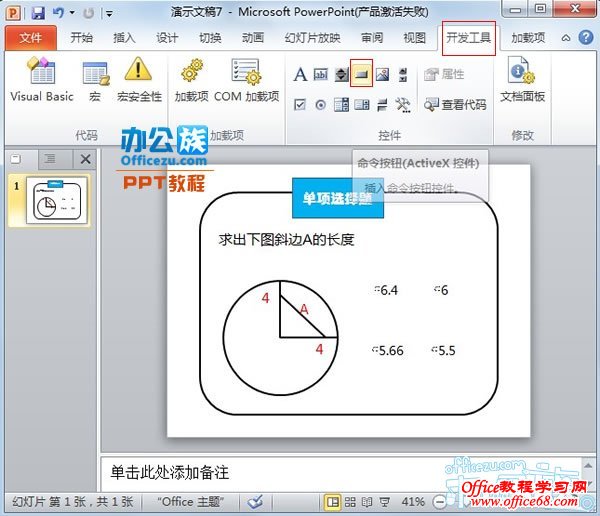Open the 文件 (File) tab

[x=31, y=38]
